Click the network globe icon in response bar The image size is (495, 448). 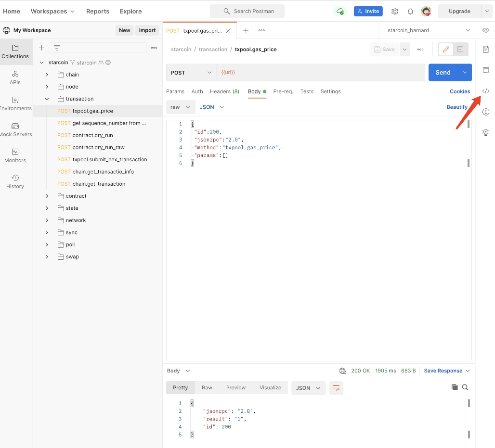[342, 371]
